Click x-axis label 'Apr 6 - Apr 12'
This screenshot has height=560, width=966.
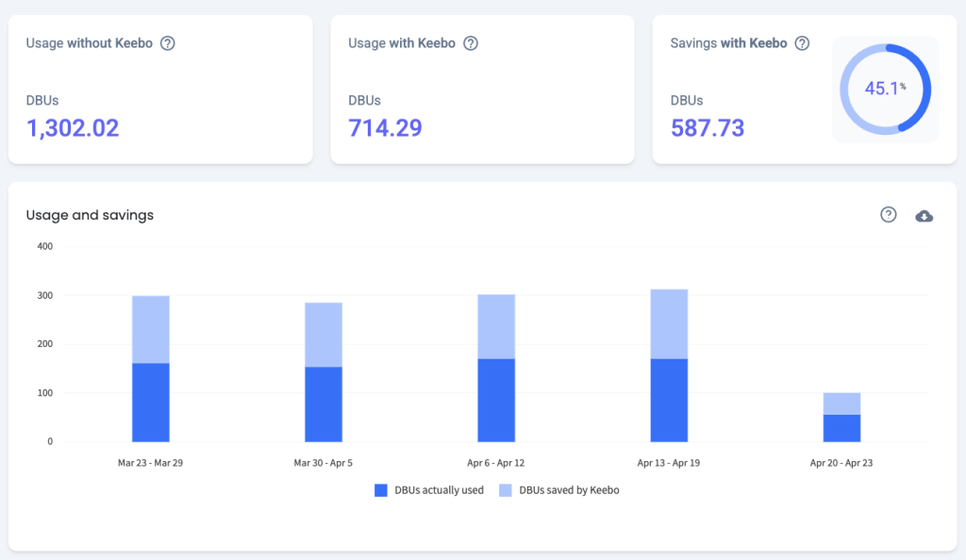tap(496, 463)
